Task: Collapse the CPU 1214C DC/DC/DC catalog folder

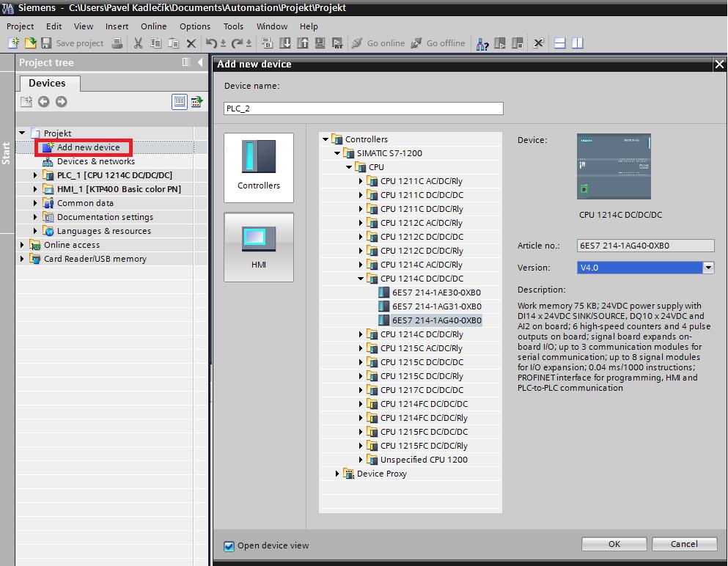Action: click(x=361, y=279)
